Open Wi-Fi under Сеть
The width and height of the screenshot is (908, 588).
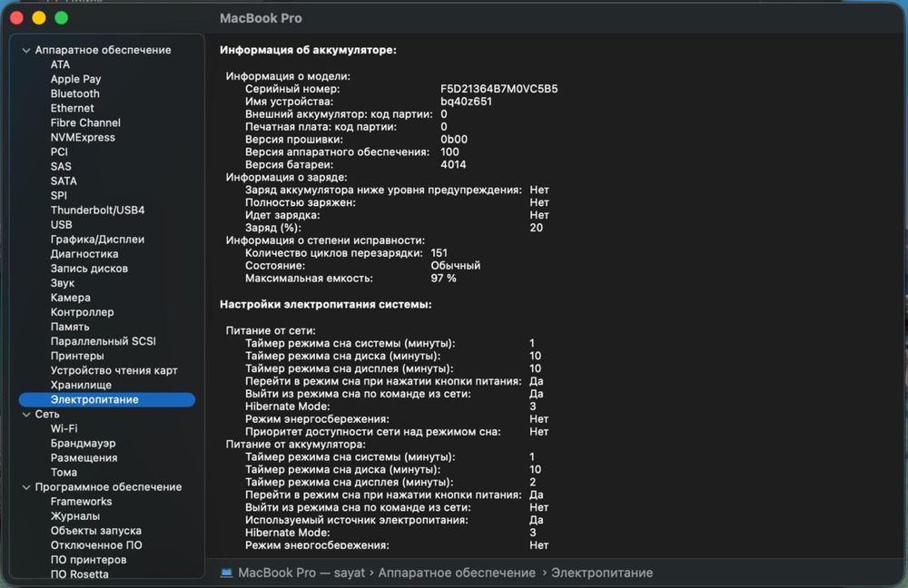(64, 429)
